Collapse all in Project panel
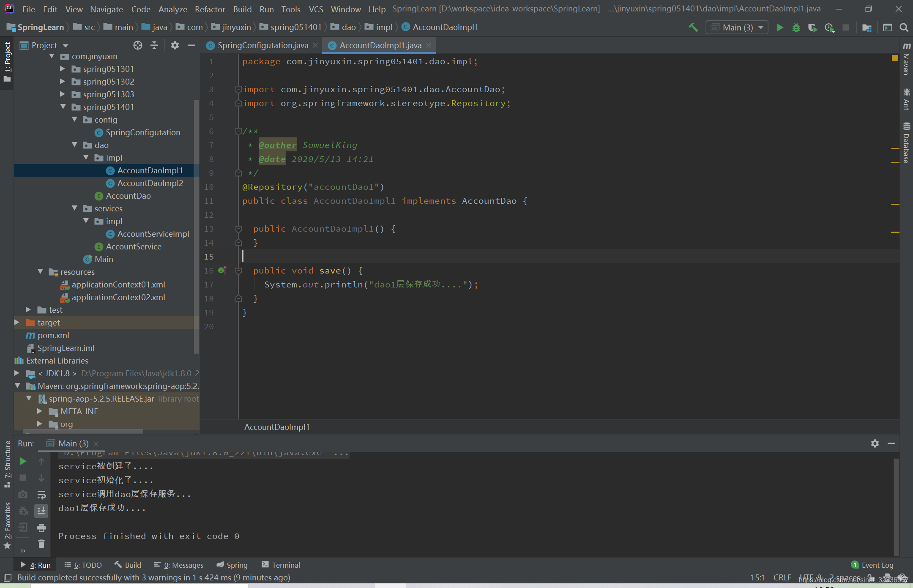The height and width of the screenshot is (588, 913). [154, 45]
